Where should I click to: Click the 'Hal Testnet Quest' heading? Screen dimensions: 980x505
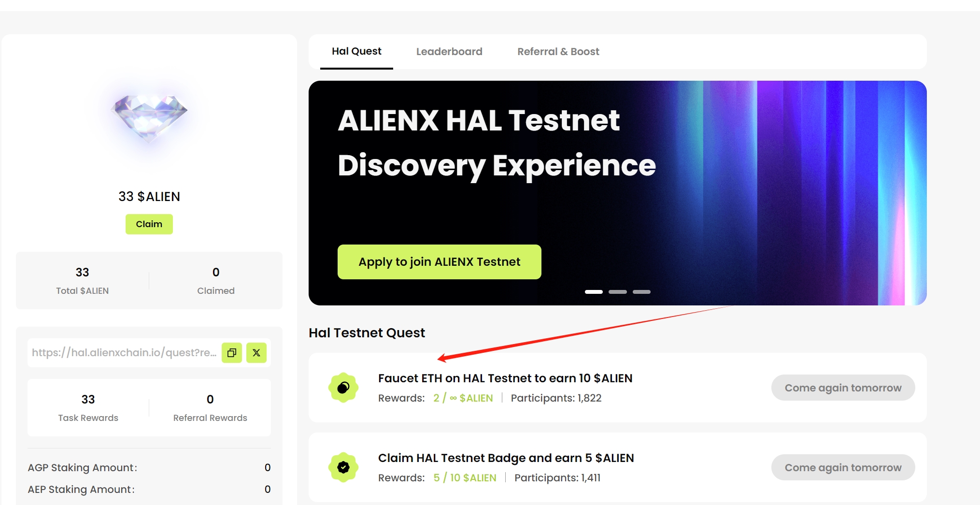pyautogui.click(x=367, y=333)
